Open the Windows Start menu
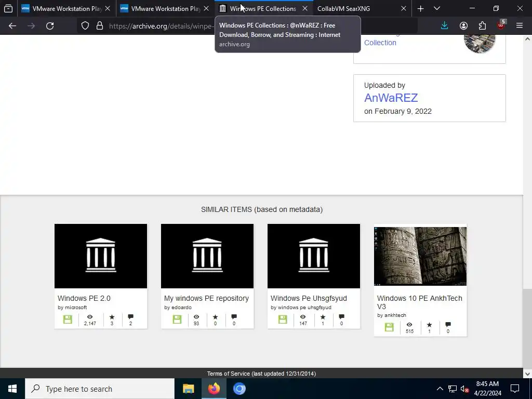 pyautogui.click(x=12, y=389)
